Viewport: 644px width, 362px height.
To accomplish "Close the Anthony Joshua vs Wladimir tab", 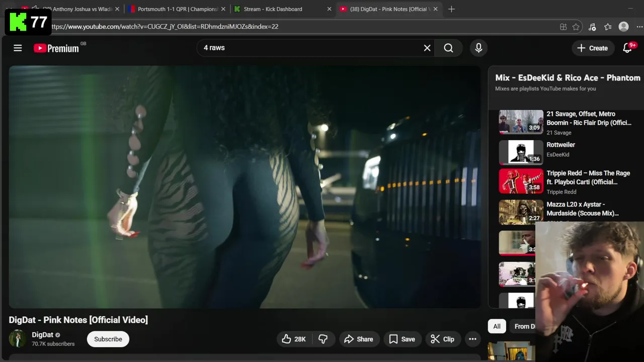I will pyautogui.click(x=117, y=9).
